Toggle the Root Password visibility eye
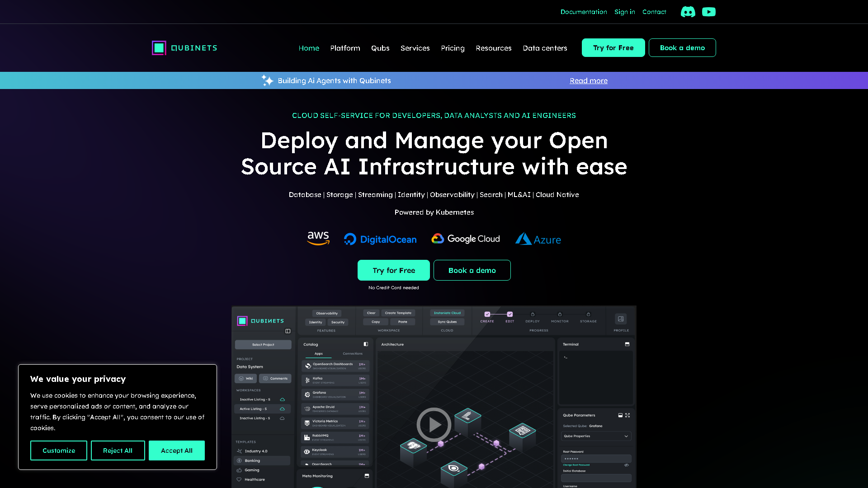 tap(626, 465)
